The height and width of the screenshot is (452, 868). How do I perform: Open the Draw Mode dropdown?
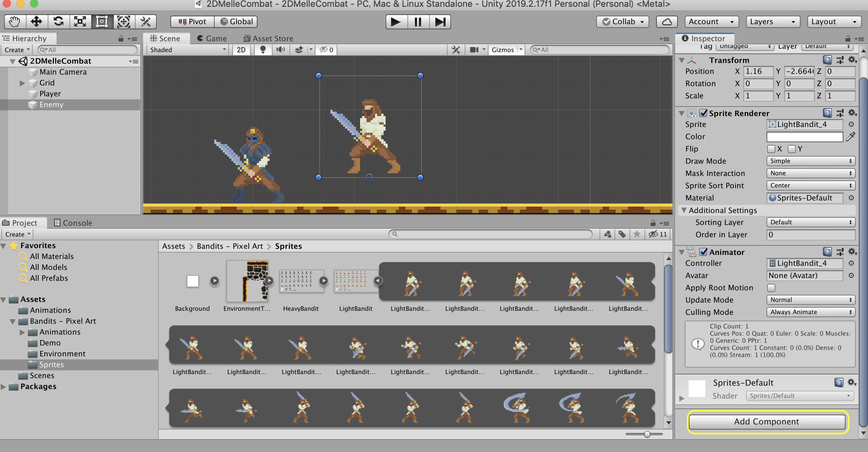point(810,161)
